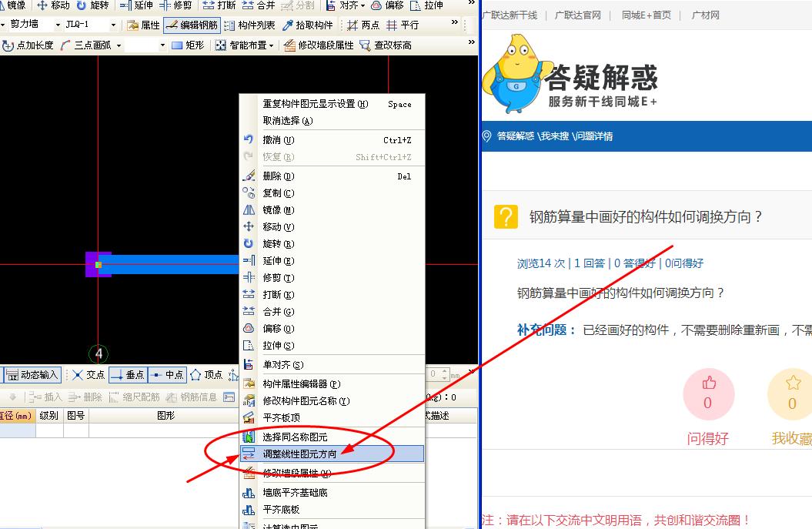Open 属性 (Properties) from the toolbar

pos(143,25)
